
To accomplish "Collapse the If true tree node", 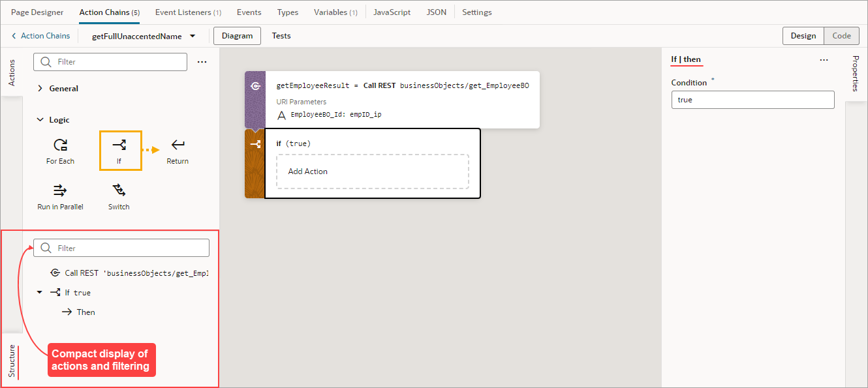I will click(x=39, y=292).
